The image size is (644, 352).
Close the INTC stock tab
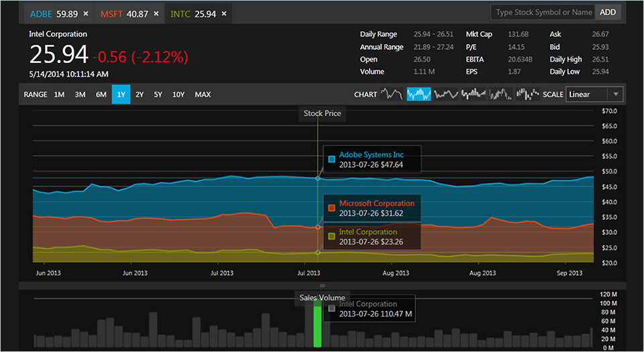224,13
